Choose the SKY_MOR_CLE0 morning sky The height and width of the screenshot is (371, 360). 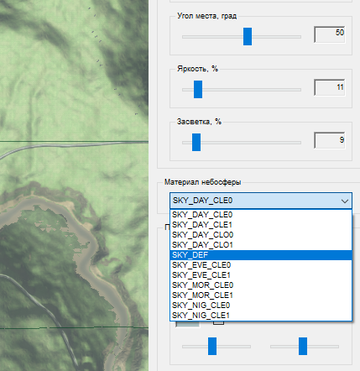pyautogui.click(x=261, y=285)
